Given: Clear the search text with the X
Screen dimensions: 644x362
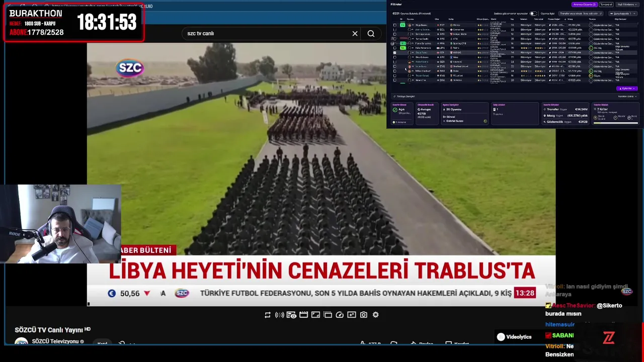Looking at the screenshot, I should [x=355, y=34].
